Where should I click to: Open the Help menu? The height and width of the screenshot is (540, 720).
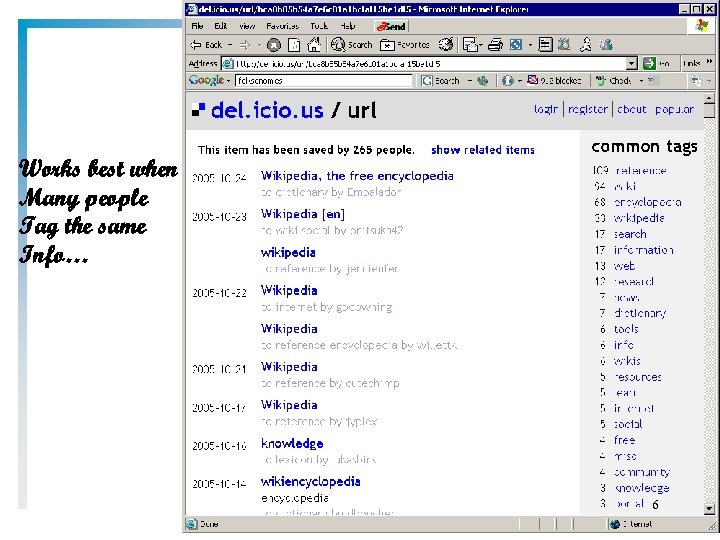point(348,26)
